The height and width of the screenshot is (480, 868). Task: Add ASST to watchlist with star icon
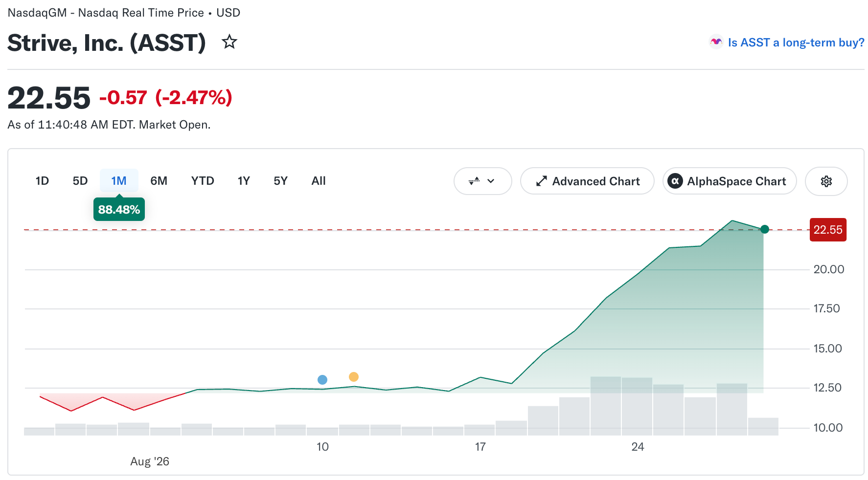pos(229,42)
